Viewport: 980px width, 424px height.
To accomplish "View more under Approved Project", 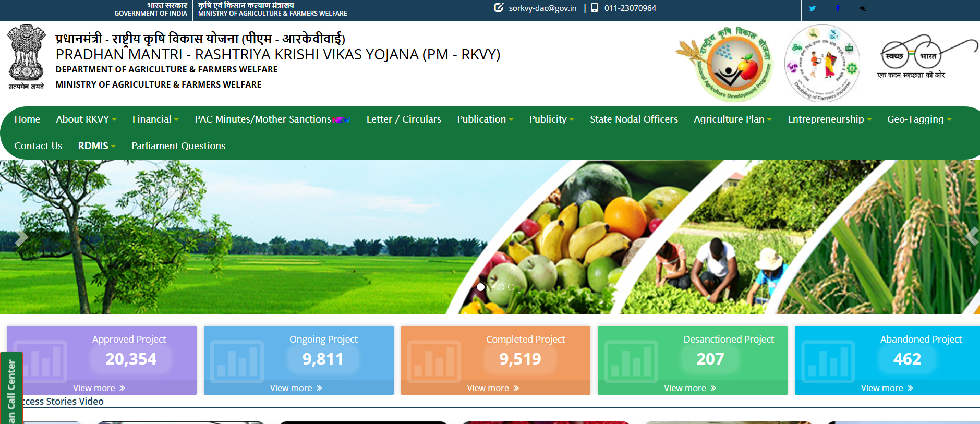I will [x=99, y=388].
